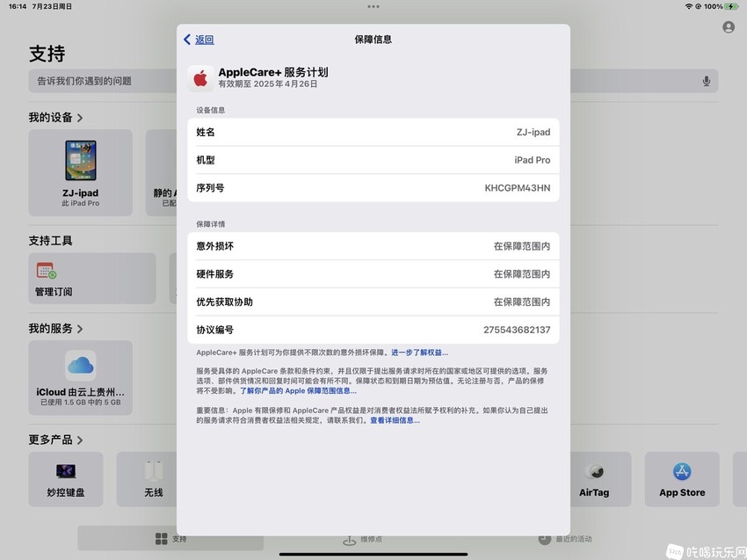Viewport: 747px width, 560px height.
Task: Open 进一步了解权益 link
Action: [419, 353]
